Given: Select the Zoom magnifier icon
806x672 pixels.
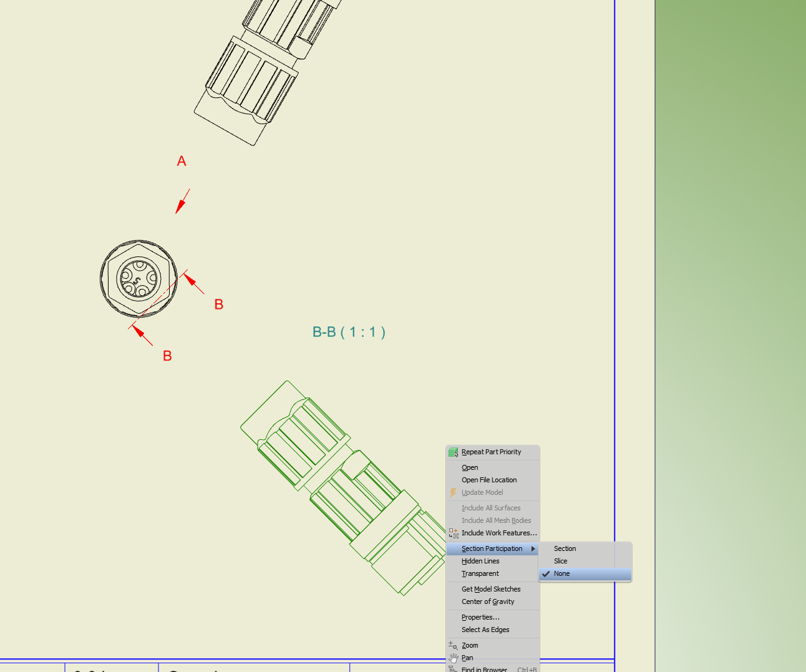Looking at the screenshot, I should click(x=453, y=645).
